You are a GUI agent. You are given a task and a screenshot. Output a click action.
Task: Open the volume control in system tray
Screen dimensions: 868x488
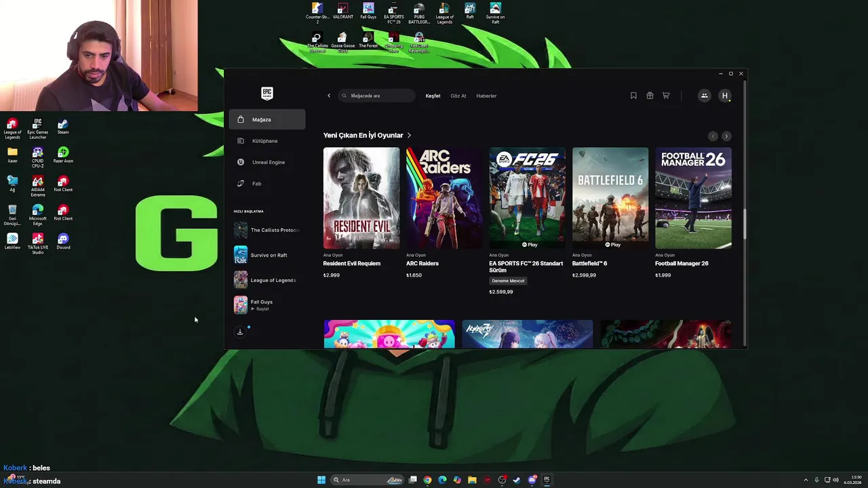(x=835, y=480)
